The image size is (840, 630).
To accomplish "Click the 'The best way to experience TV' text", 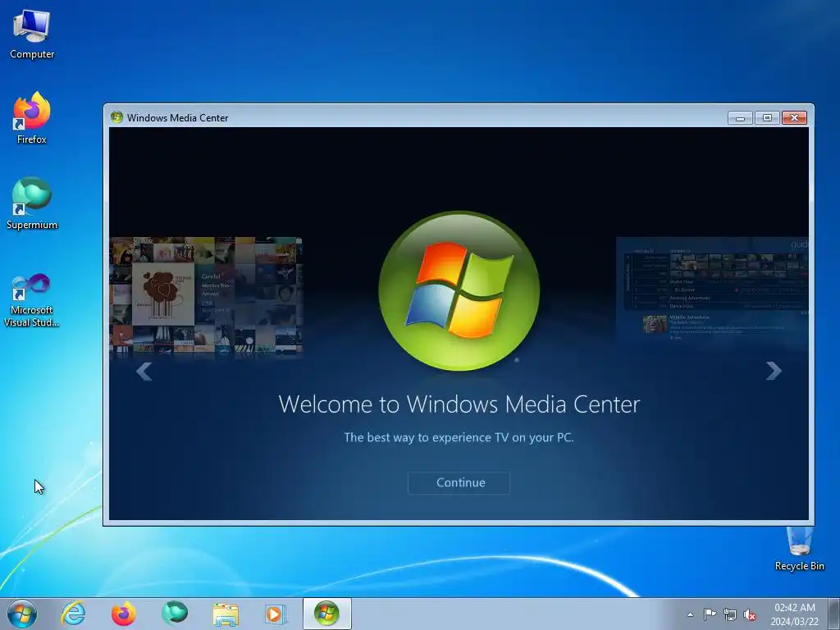I will pos(459,437).
